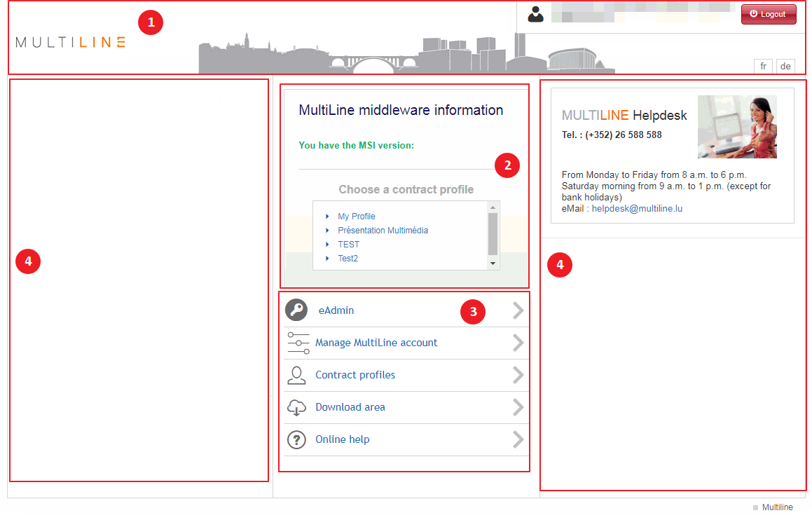
Task: Click the arrow bullet beside Présentation Multimédia
Action: 327,231
